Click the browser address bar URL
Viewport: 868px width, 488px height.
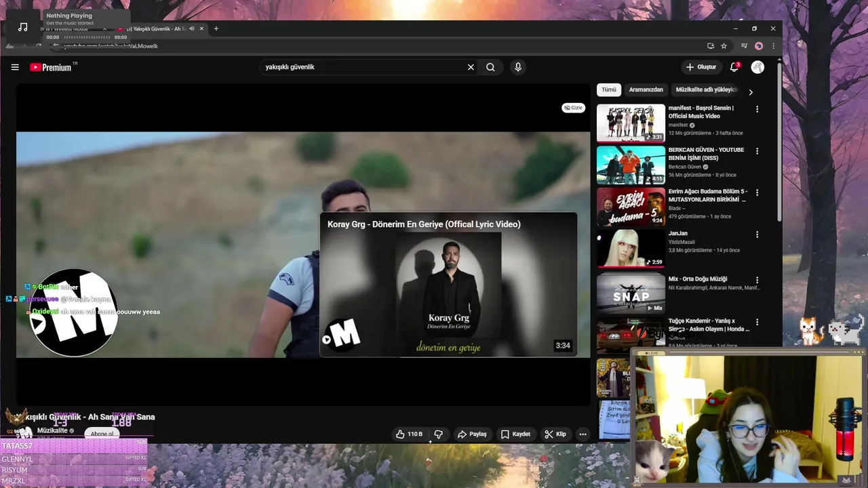(x=112, y=46)
